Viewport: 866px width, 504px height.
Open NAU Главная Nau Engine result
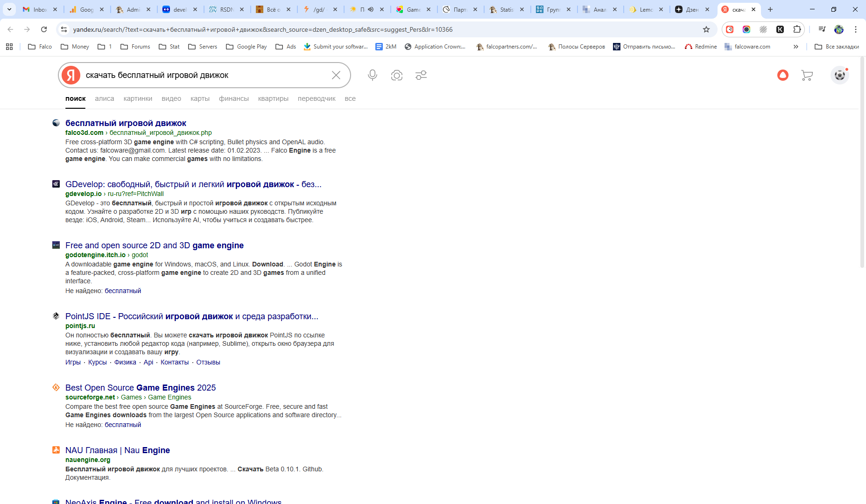click(x=118, y=450)
